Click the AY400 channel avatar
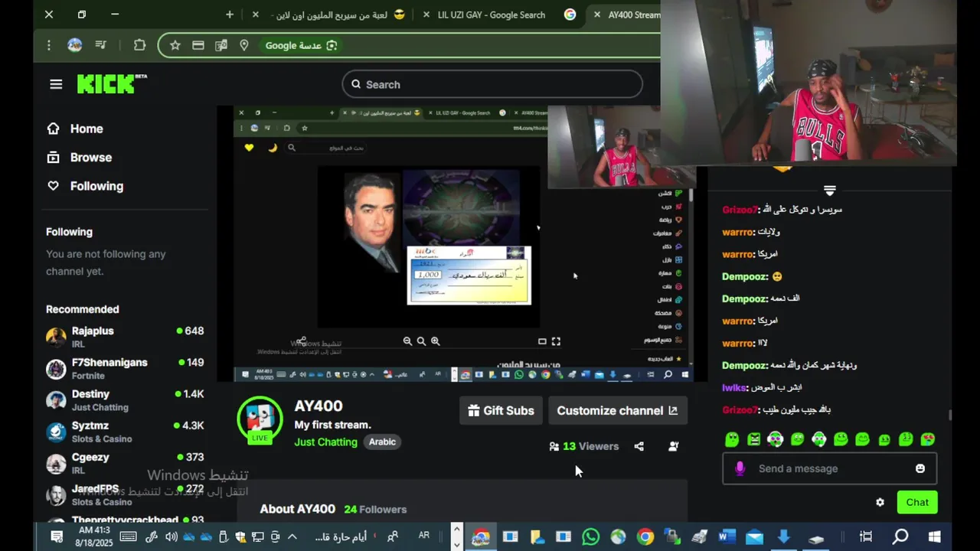 [x=260, y=418]
